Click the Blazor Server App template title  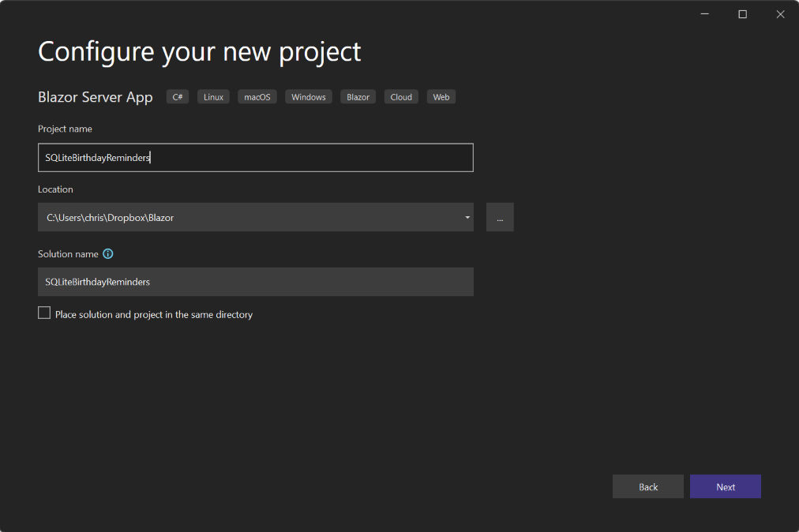point(96,97)
